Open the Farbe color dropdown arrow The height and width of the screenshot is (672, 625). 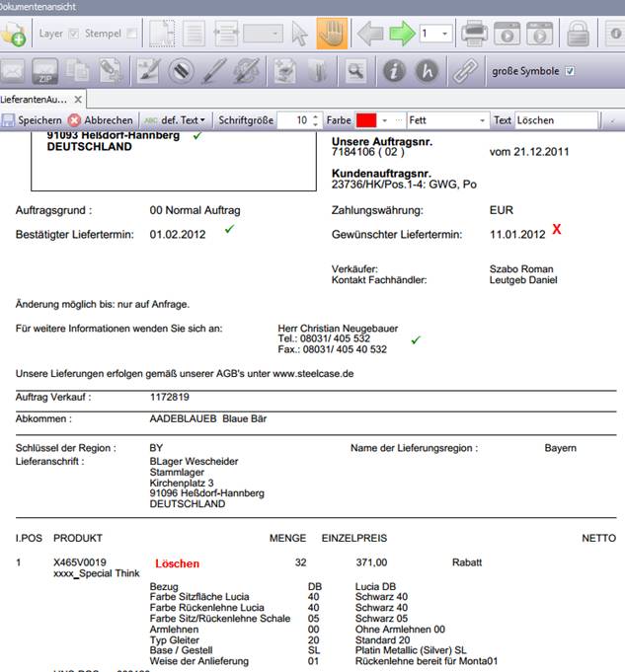pos(384,120)
